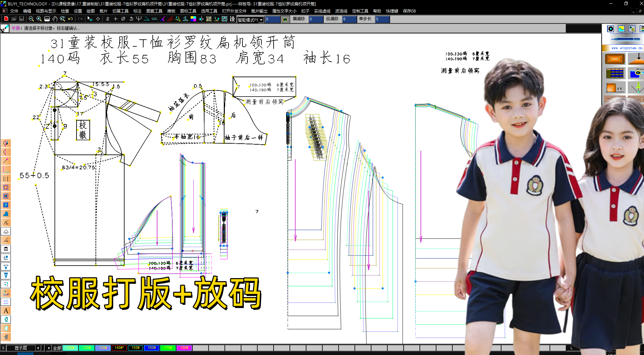Click the orange xy coordinate icon
Screen dimensions: 644x355
615,87
